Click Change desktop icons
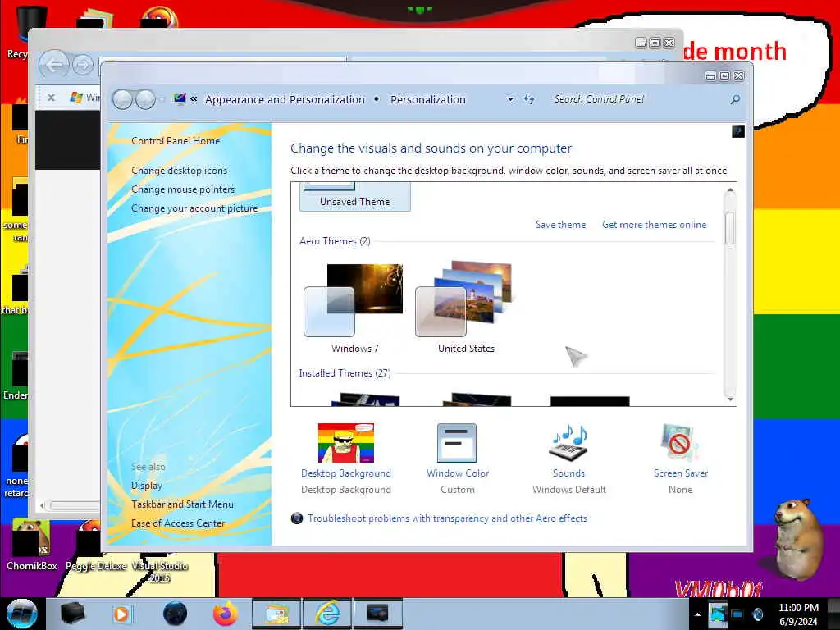Image resolution: width=840 pixels, height=630 pixels. [179, 171]
